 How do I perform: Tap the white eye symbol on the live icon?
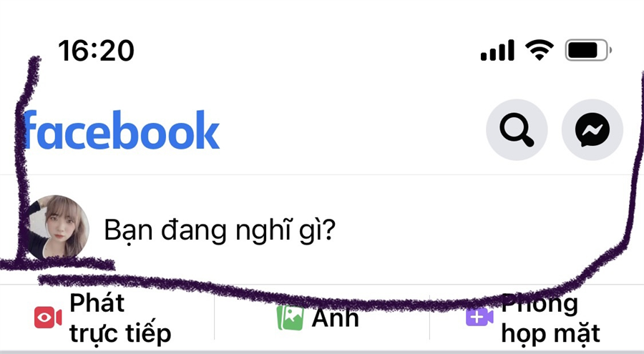tap(45, 318)
